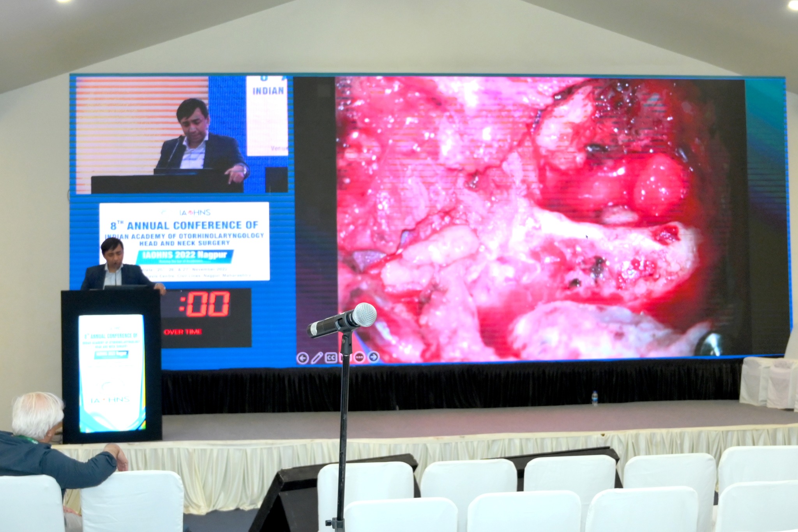This screenshot has width=798, height=532.
Task: Toggle the CC subtitles icon
Action: pos(331,358)
